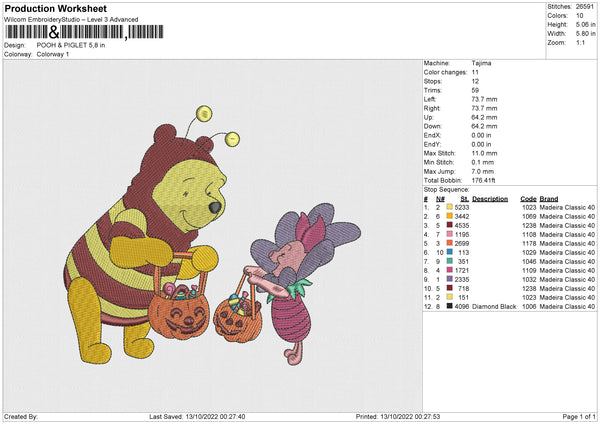Viewport: 600px width, 424px height.
Task: Click the barcode under the worksheet title
Action: (85, 32)
